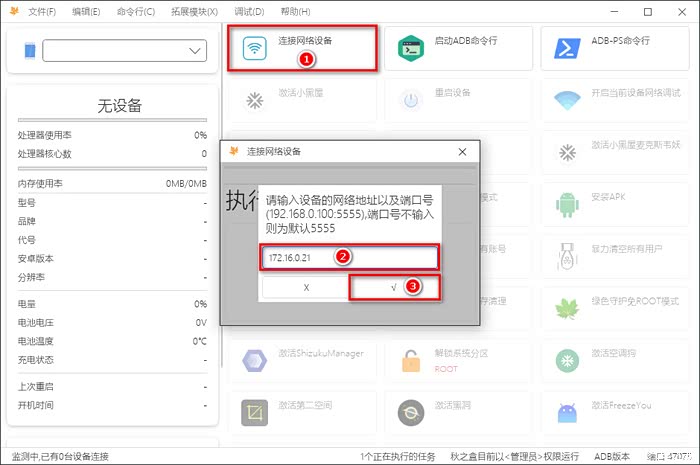Click the 暴力清空所有用户 icon
Image resolution: width=700 pixels, height=465 pixels.
click(x=567, y=256)
